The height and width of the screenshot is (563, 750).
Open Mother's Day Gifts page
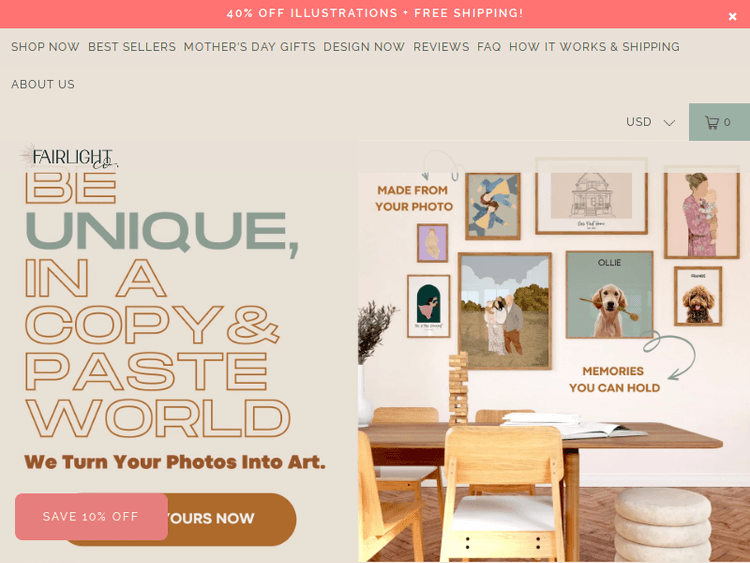click(250, 47)
